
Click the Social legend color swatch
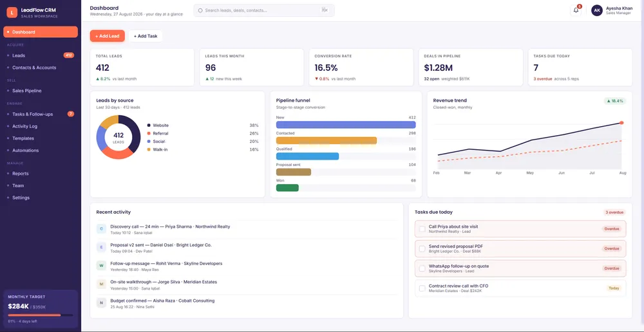pos(149,141)
